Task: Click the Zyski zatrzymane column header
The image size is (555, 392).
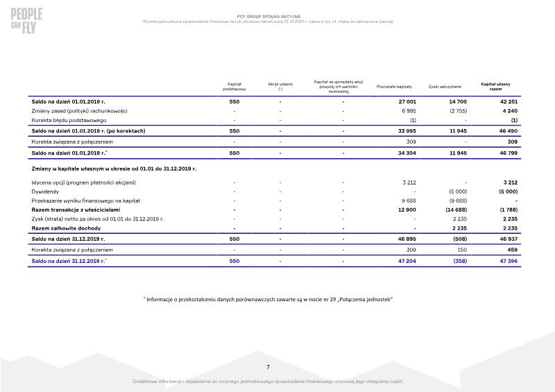Action: pos(445,87)
